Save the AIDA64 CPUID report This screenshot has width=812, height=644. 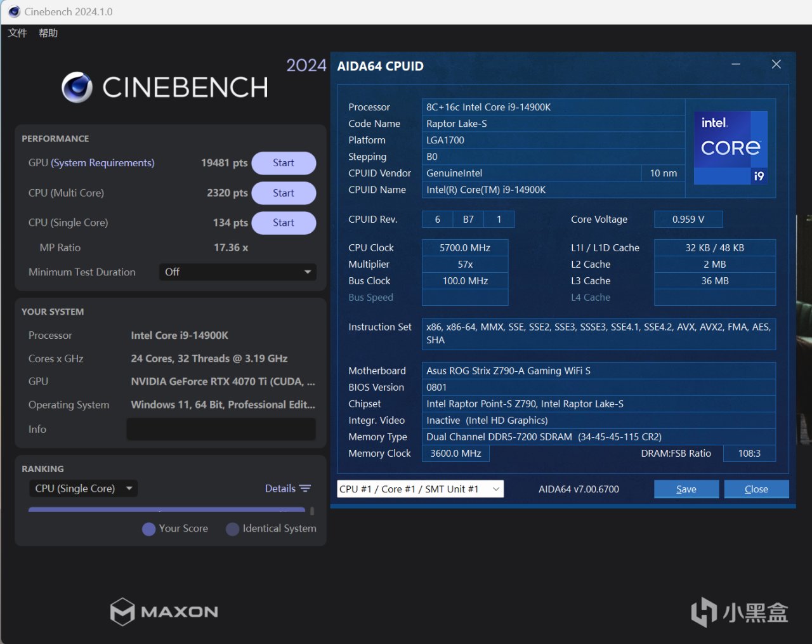pos(686,489)
